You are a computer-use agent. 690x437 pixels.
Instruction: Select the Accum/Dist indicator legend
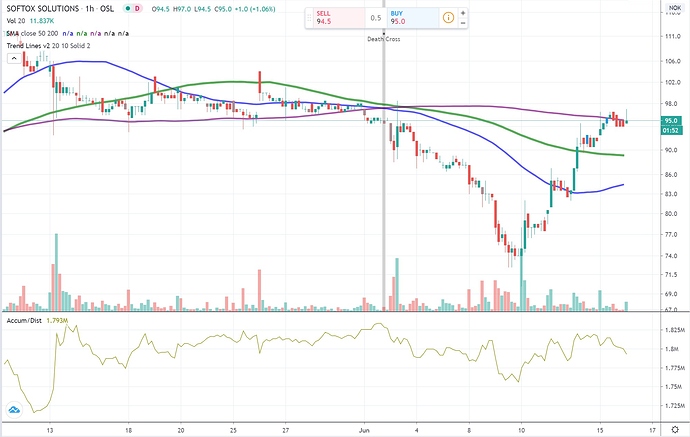click(24, 320)
